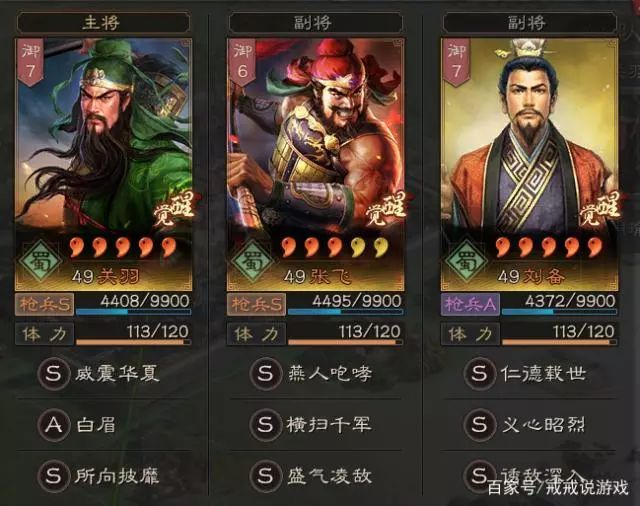Click the S rank icon beside 仁德载世
Screen dimensions: 640x506
(x=479, y=373)
